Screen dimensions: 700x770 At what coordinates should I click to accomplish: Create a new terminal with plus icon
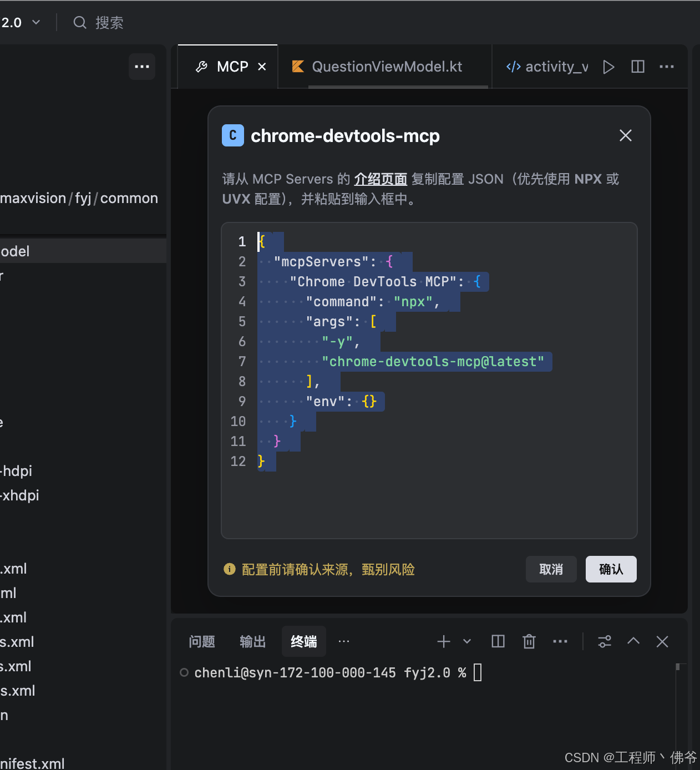click(444, 642)
